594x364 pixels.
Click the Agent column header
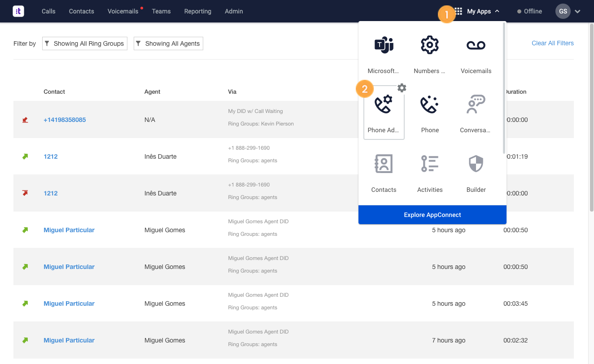(153, 91)
